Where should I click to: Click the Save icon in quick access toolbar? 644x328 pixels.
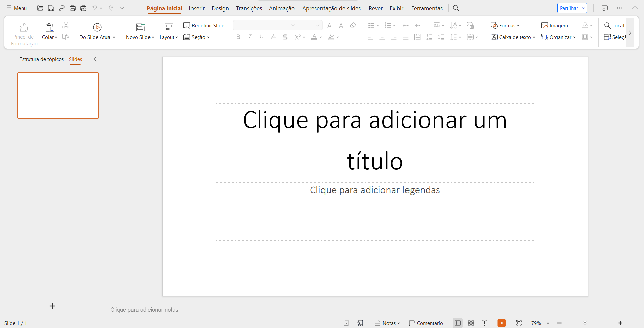coord(51,8)
